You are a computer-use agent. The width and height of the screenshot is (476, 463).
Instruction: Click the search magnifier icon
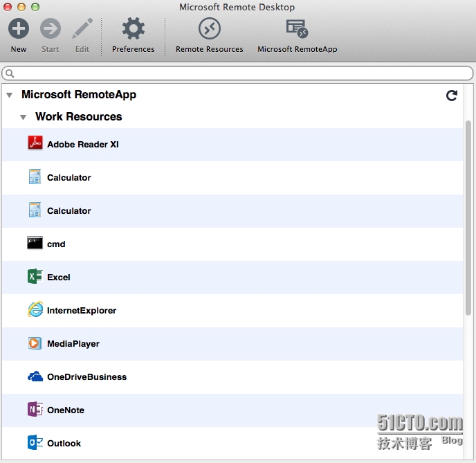click(10, 73)
